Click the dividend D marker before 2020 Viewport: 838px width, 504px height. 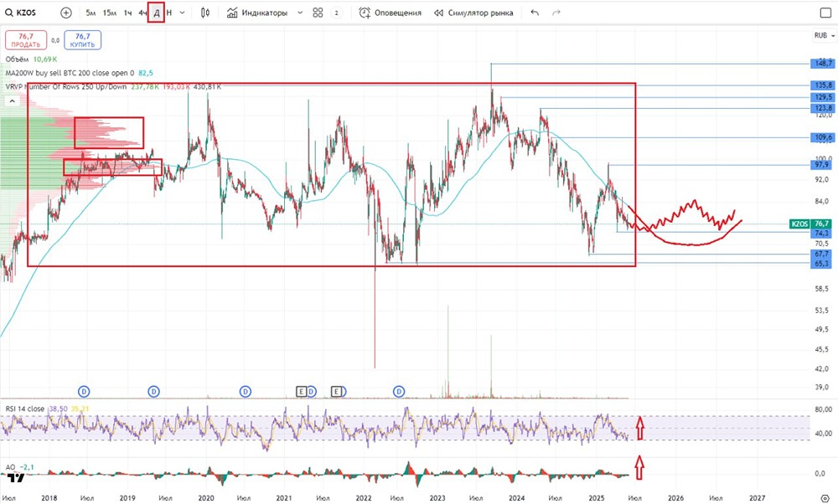[x=153, y=392]
